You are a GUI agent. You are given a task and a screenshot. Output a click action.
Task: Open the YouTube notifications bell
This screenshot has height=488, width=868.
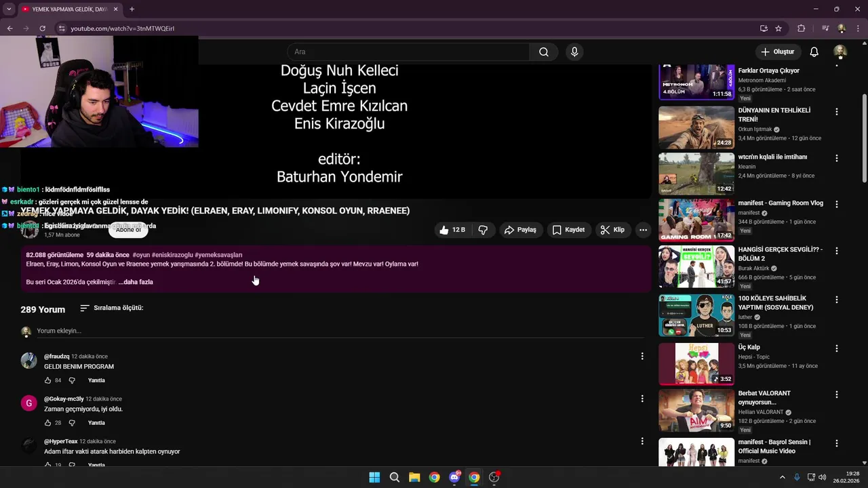[814, 52]
